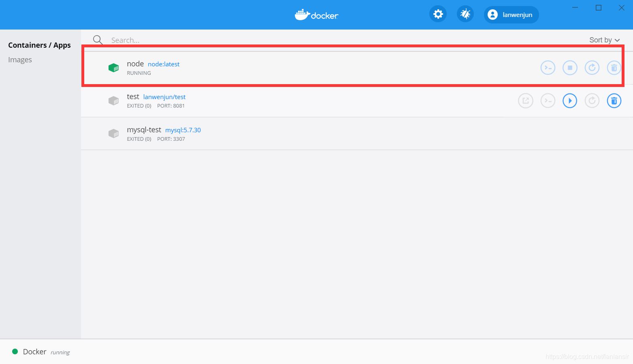
Task: Click the gray mysql-test container icon
Action: pyautogui.click(x=114, y=133)
